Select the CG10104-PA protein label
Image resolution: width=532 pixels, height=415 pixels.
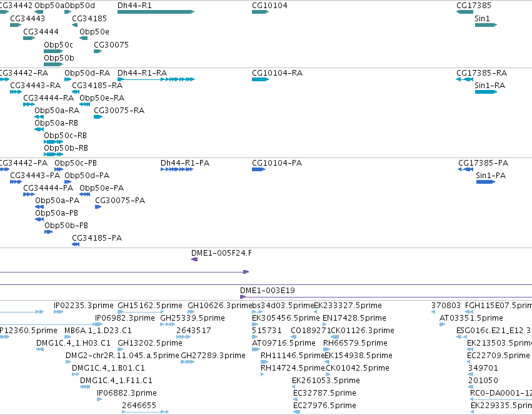click(277, 163)
